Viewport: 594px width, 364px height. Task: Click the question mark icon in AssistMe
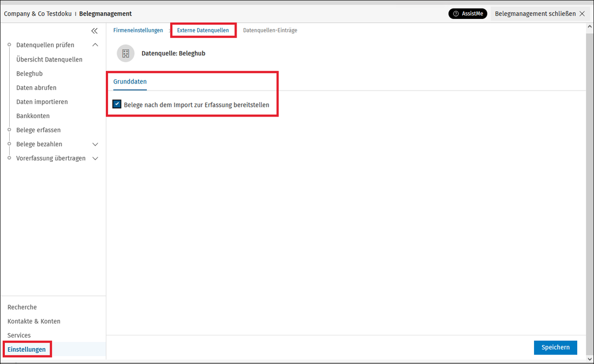click(456, 13)
